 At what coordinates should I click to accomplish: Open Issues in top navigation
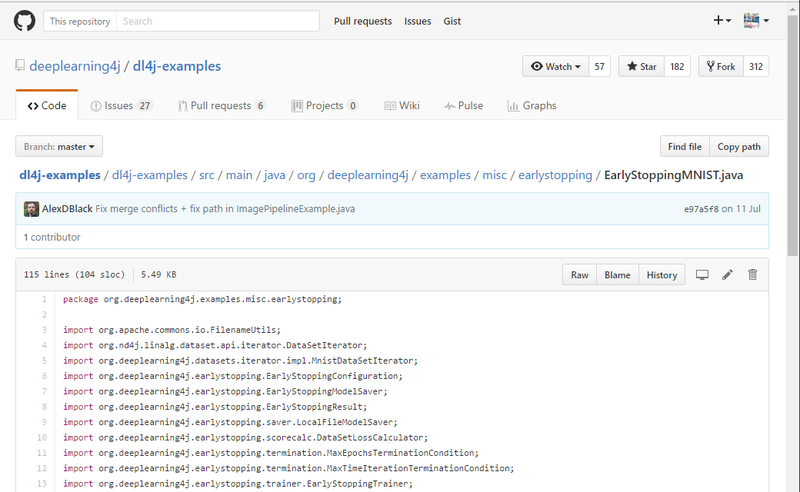click(x=417, y=21)
